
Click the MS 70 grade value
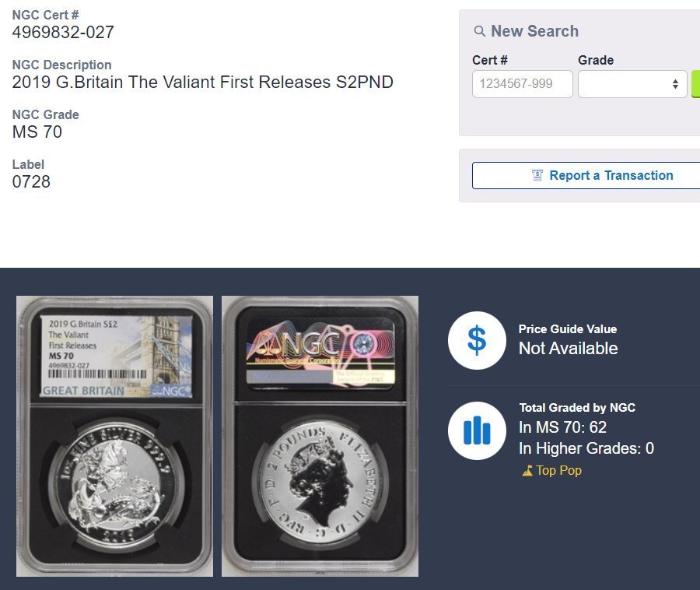click(37, 132)
